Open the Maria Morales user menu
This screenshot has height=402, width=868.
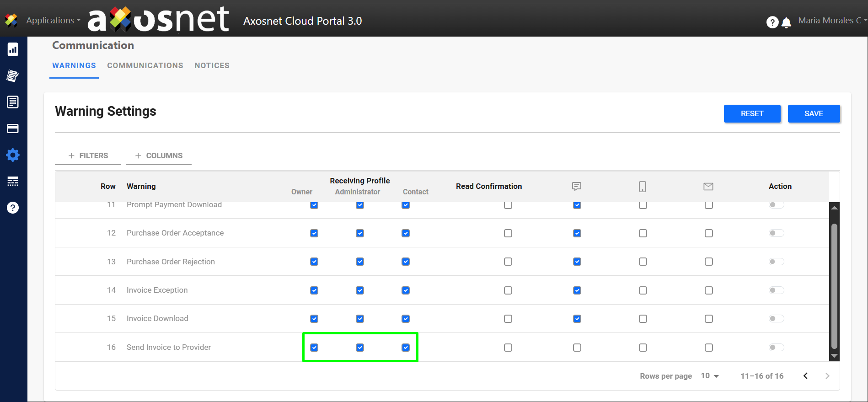coord(832,21)
